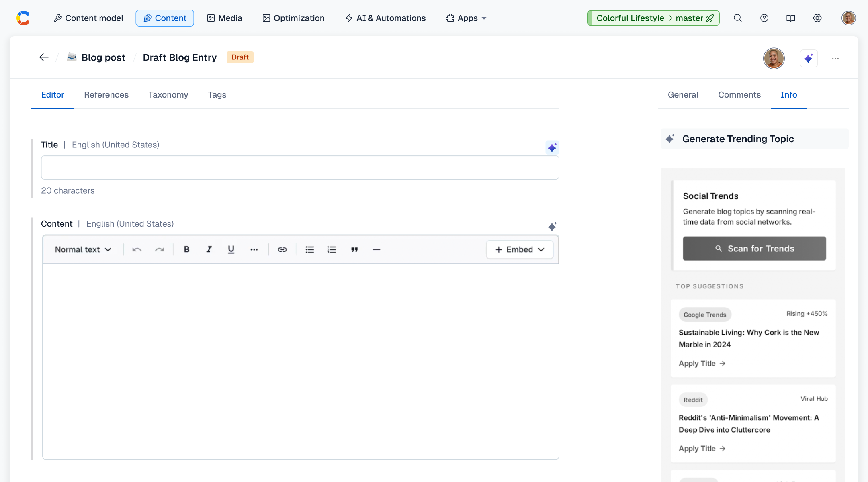The image size is (868, 482).
Task: Click the AI sparkle icon beside Title field
Action: pos(552,147)
